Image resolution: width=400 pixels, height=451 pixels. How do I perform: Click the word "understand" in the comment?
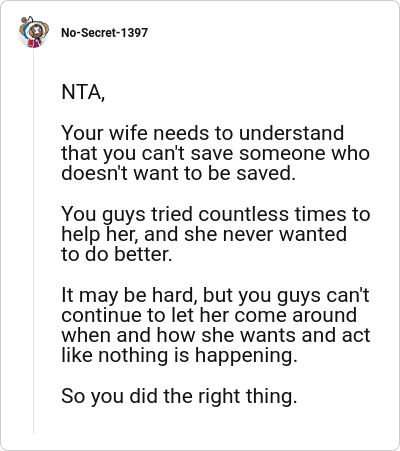tap(291, 133)
